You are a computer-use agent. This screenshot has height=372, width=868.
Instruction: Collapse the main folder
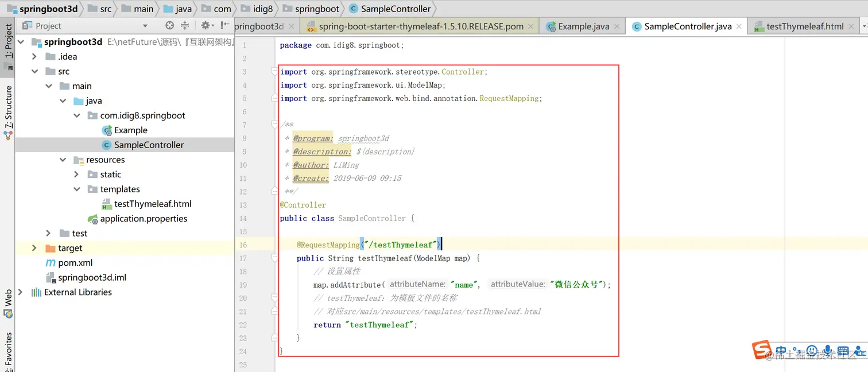[49, 86]
